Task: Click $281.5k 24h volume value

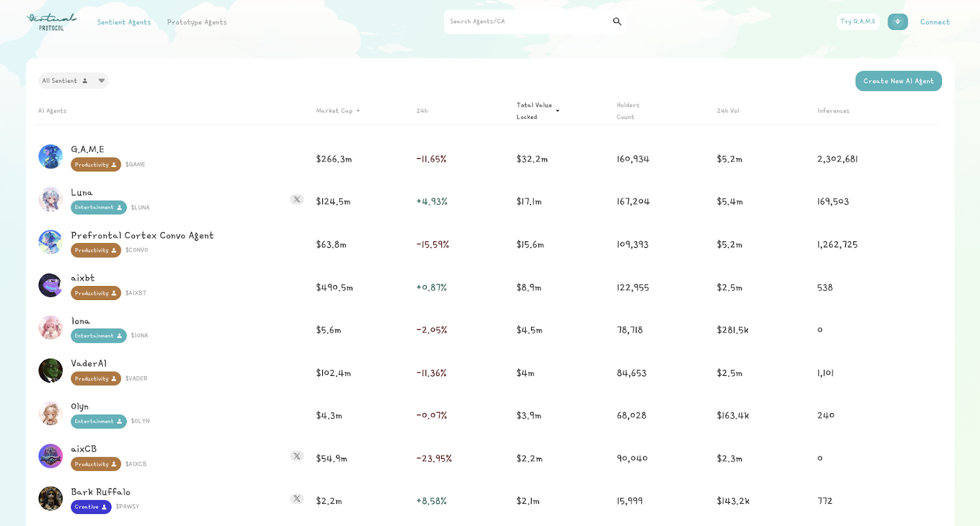Action: coord(733,329)
